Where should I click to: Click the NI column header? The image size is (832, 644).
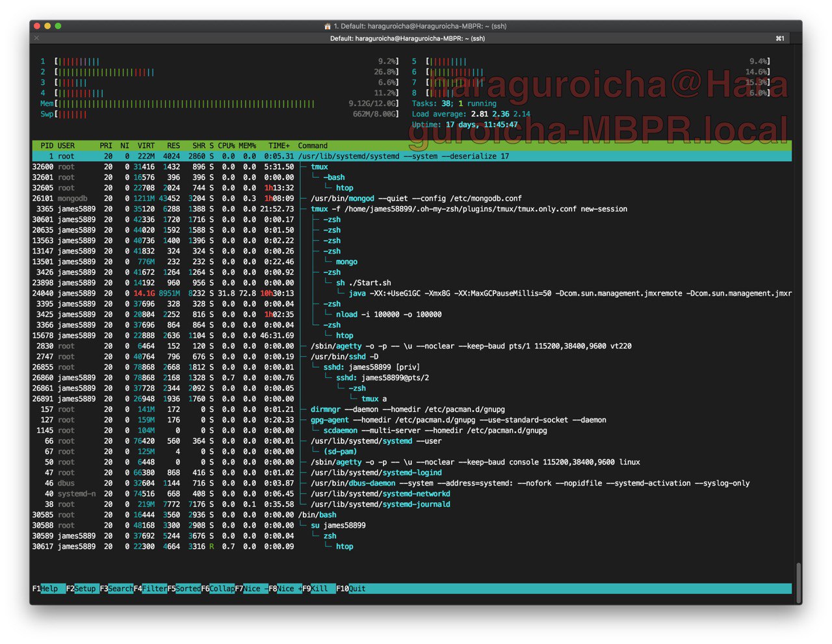coord(125,146)
